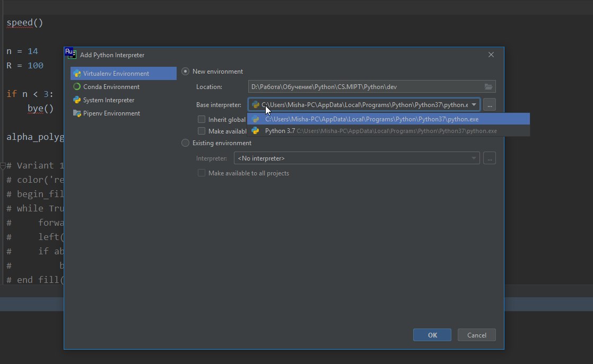Open folder browser icon in Location field

tap(488, 86)
